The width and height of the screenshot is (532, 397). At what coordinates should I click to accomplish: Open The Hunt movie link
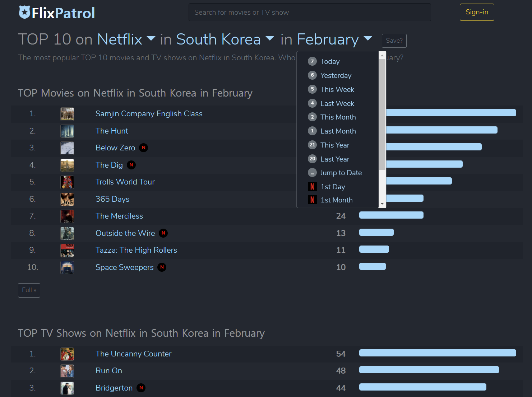[112, 131]
